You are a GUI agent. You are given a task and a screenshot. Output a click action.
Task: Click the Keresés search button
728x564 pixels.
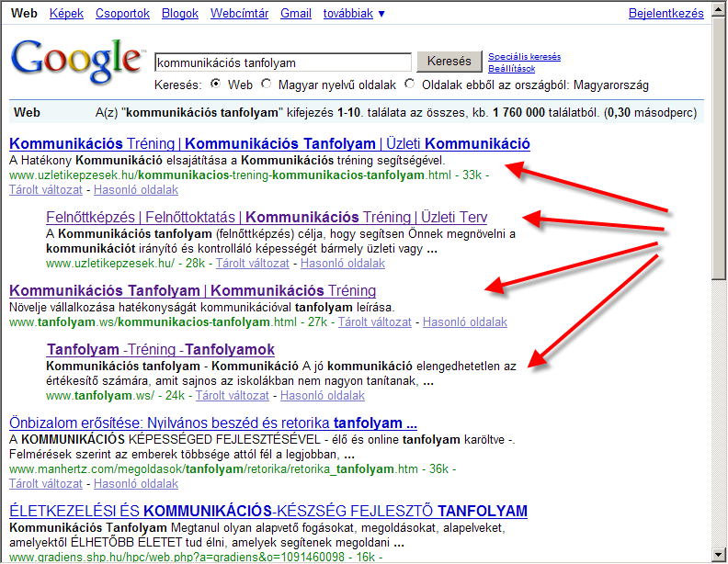[x=449, y=62]
